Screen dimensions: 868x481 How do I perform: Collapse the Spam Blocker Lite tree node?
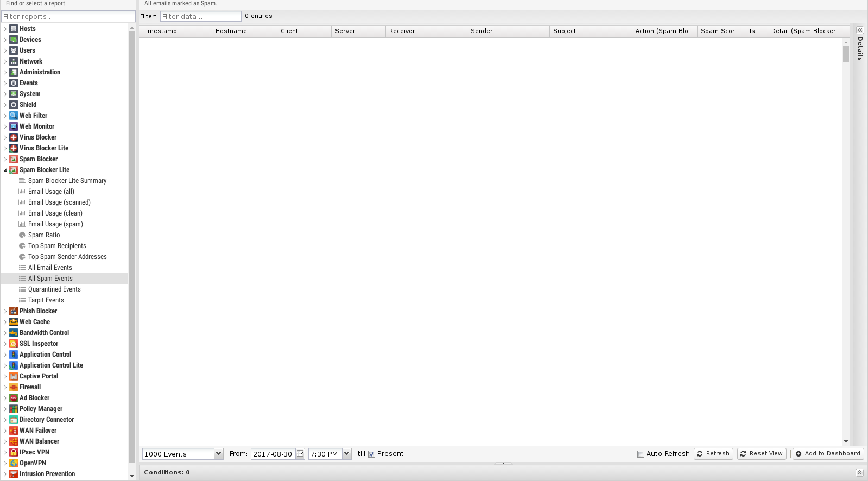pyautogui.click(x=5, y=170)
